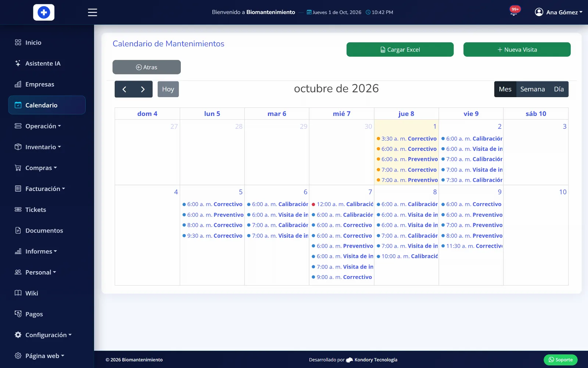Open the 10:00 a. m. Calibración event
The width and height of the screenshot is (588, 368).
pos(407,256)
